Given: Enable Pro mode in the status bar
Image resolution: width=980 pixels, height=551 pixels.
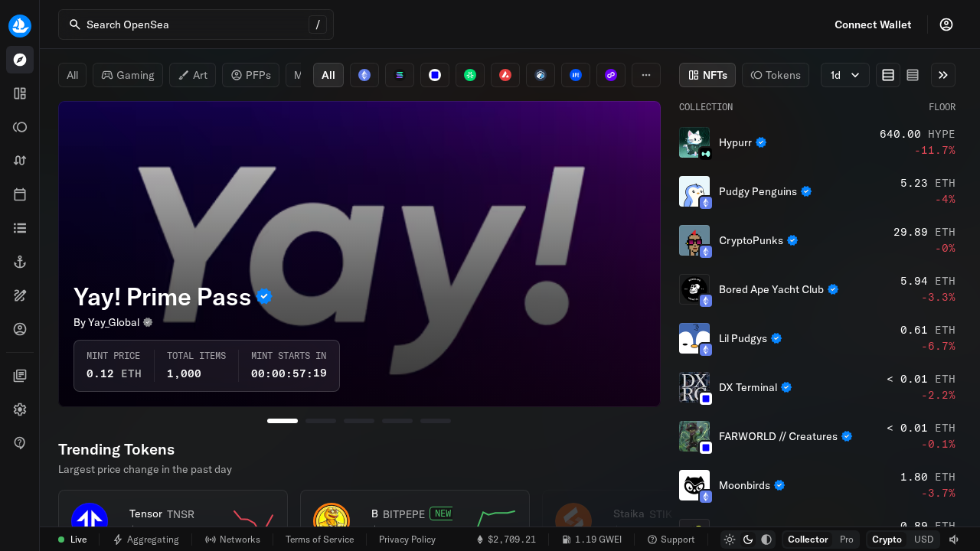Looking at the screenshot, I should pyautogui.click(x=847, y=540).
